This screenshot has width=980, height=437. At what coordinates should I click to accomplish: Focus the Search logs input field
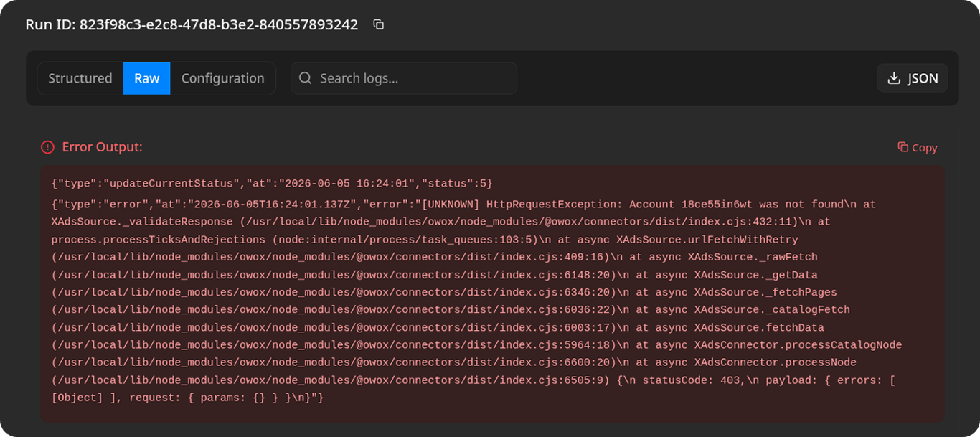tap(404, 78)
